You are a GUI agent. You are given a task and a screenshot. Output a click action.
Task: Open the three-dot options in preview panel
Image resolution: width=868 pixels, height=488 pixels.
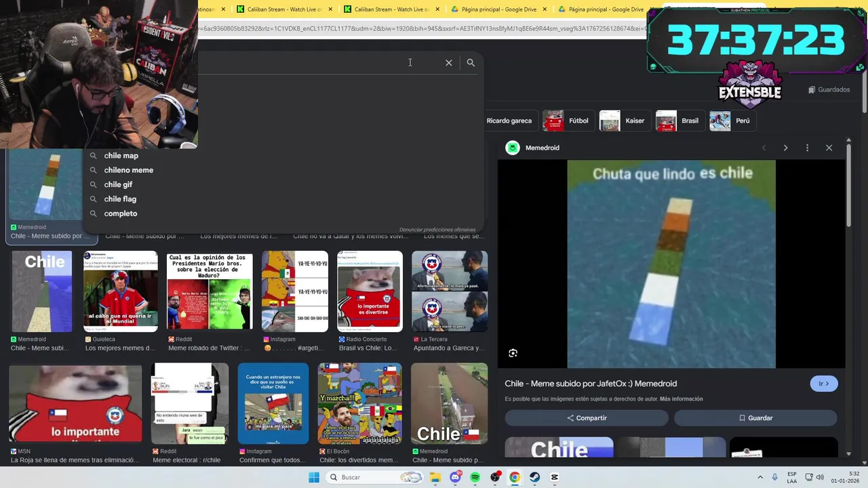(x=807, y=148)
